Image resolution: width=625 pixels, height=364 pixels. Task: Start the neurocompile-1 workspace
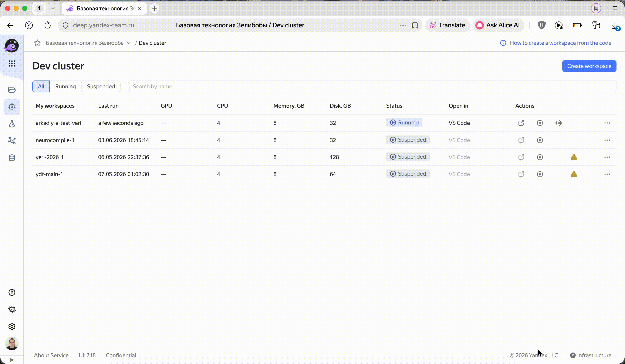(540, 140)
